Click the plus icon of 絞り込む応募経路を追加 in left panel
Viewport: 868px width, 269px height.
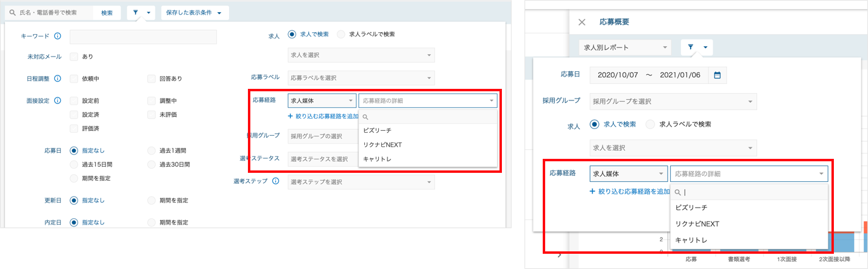291,116
